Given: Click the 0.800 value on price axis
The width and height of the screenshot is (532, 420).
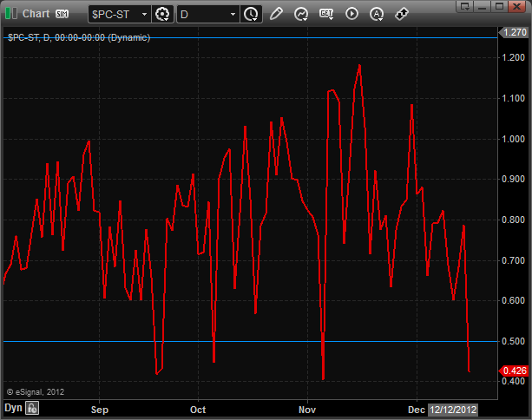Looking at the screenshot, I should coord(513,220).
